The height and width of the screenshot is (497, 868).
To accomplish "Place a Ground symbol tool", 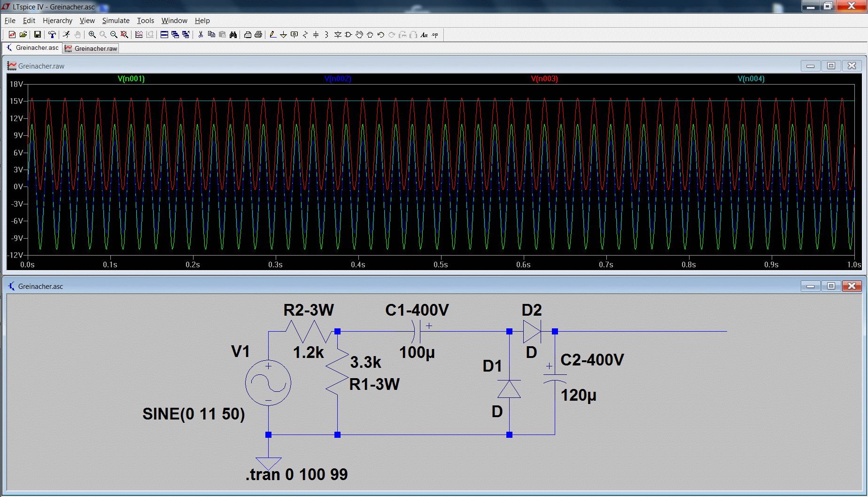I will 283,35.
